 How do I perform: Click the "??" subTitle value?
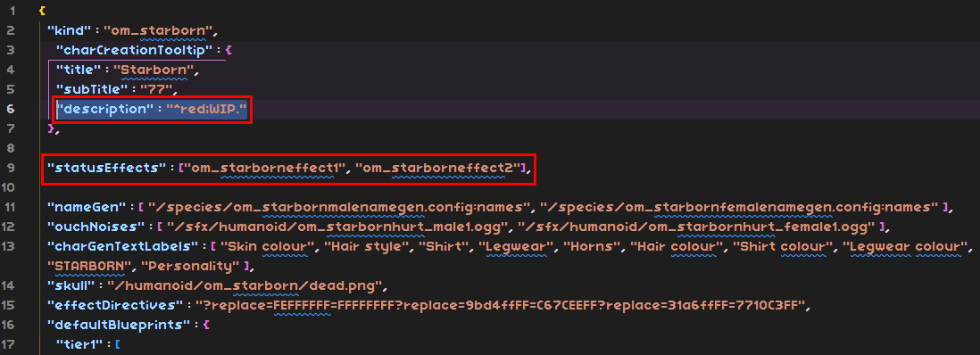click(156, 89)
